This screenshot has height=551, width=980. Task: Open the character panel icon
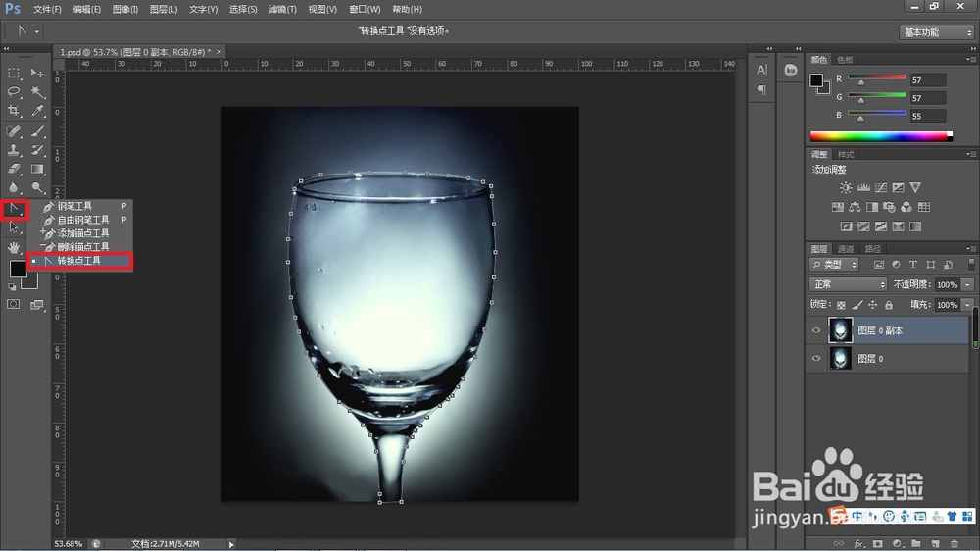[x=761, y=70]
